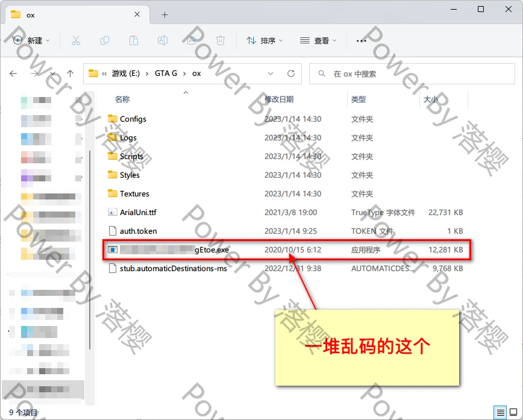Click the Textures folder icon

pos(113,193)
